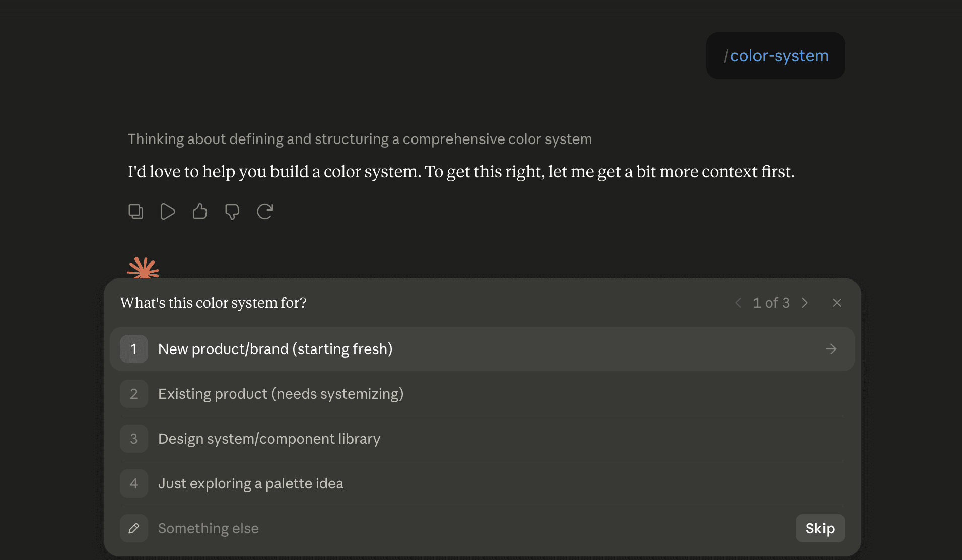Click the number 2 badge

(x=134, y=394)
